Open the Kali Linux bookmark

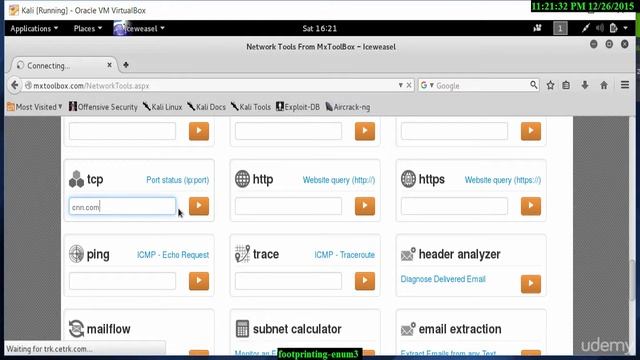tap(162, 107)
